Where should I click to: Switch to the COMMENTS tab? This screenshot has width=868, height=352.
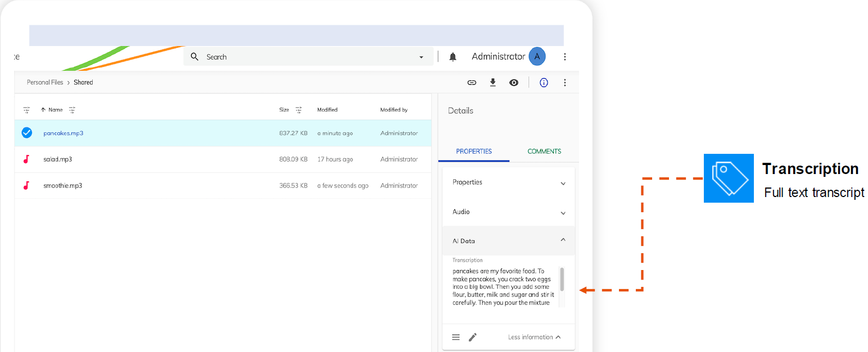point(544,152)
